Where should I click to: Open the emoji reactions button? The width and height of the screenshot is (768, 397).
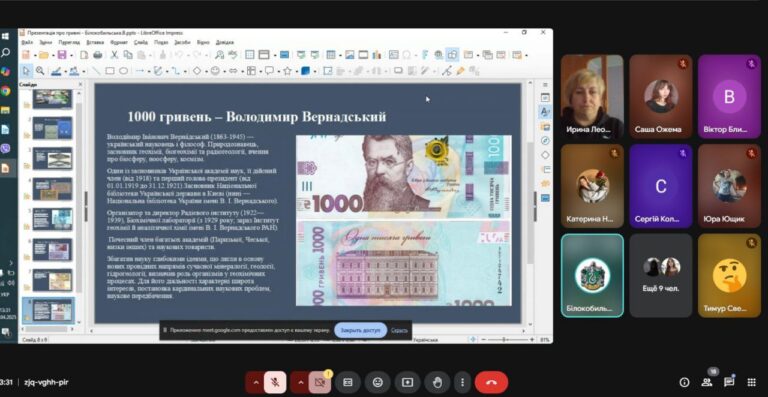378,382
